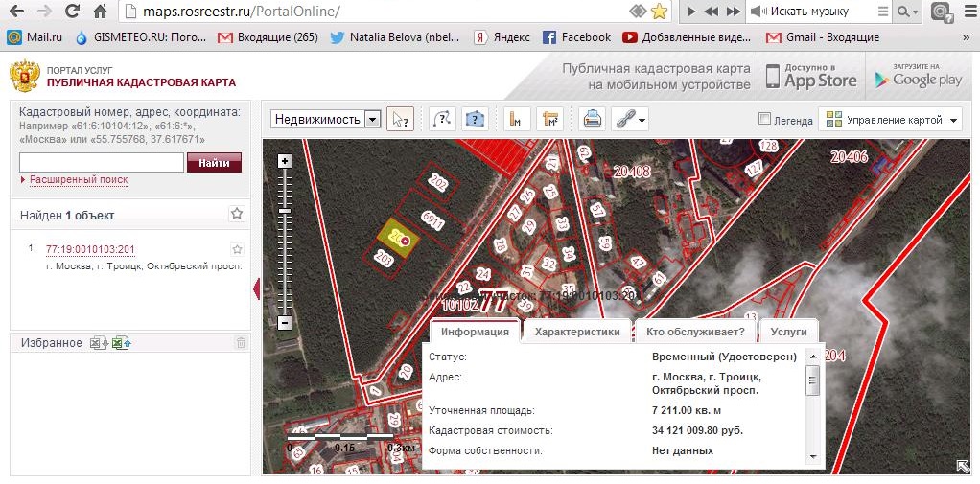
Task: Skip to next music track
Action: [734, 12]
